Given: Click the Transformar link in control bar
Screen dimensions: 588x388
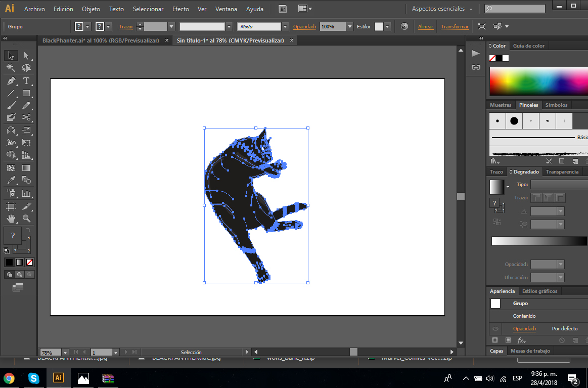Looking at the screenshot, I should point(455,26).
